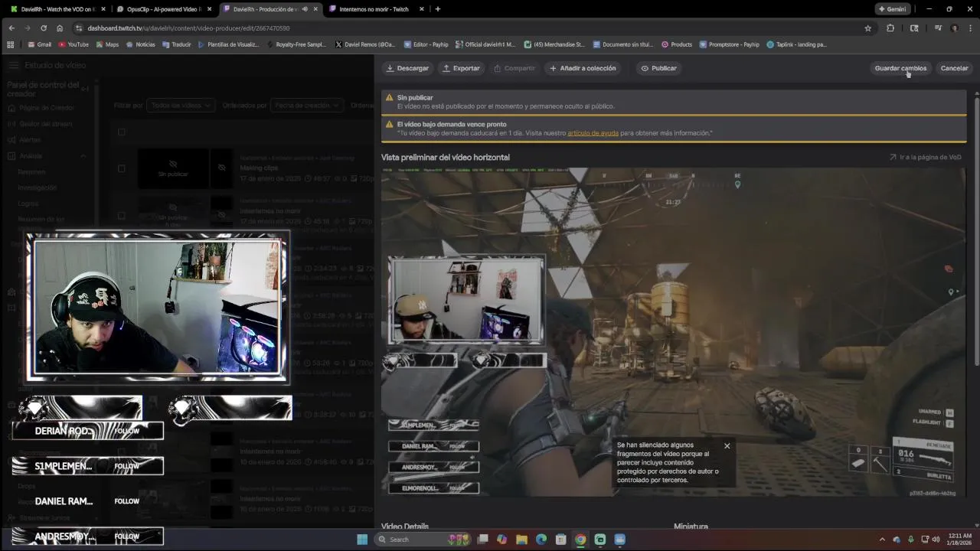Image resolution: width=980 pixels, height=551 pixels.
Task: Open the Añadir a colección option
Action: click(583, 68)
